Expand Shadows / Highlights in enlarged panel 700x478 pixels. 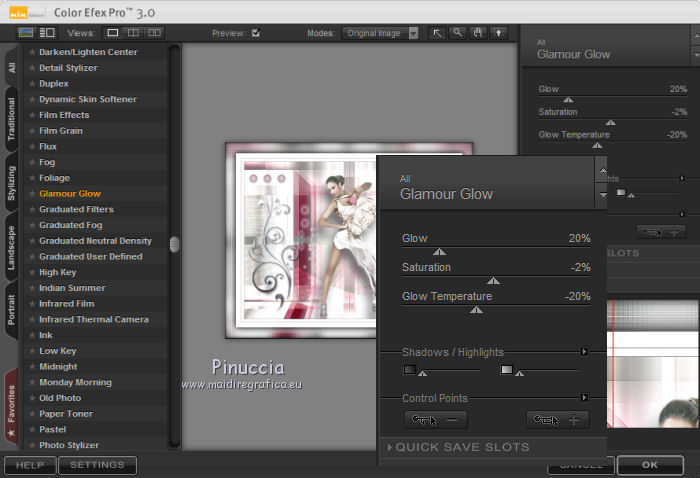(584, 352)
